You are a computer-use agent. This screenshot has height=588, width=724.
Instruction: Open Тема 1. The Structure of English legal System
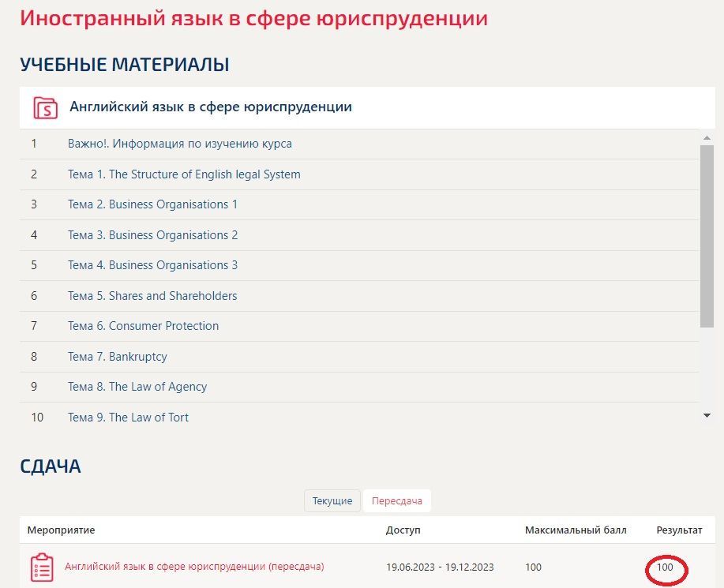(184, 174)
